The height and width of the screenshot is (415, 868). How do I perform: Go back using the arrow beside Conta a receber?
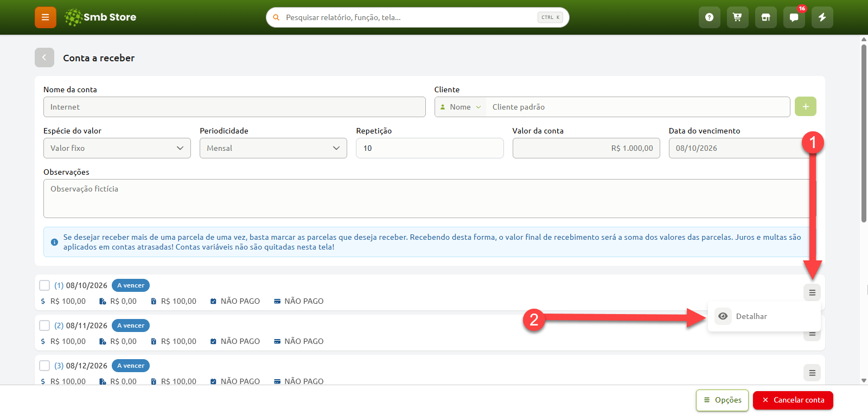[x=44, y=58]
